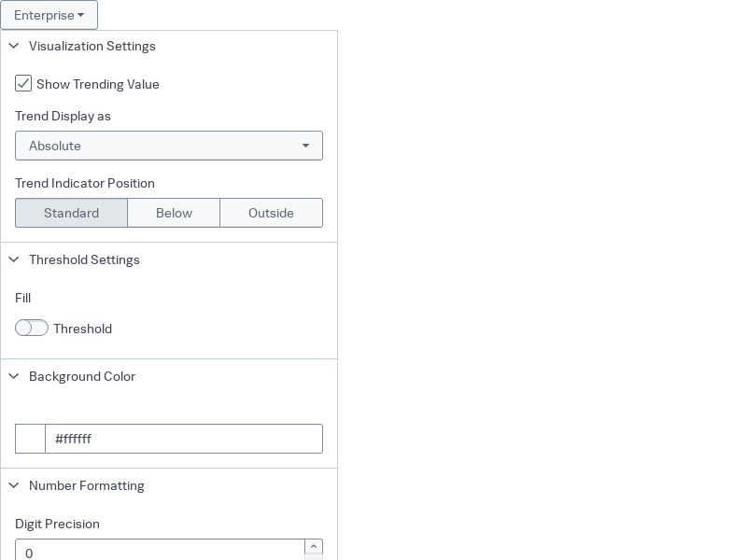The height and width of the screenshot is (560, 747).
Task: Select Below trend indicator position
Action: pyautogui.click(x=174, y=213)
